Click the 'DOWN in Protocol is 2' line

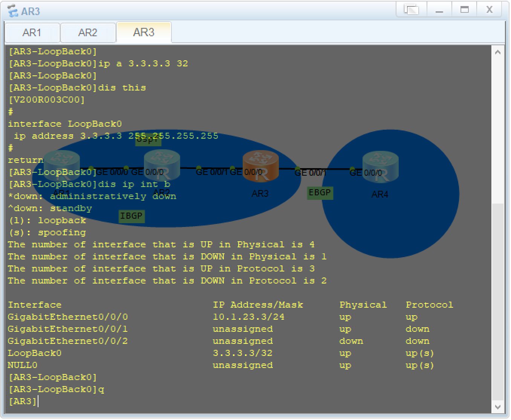[167, 281]
